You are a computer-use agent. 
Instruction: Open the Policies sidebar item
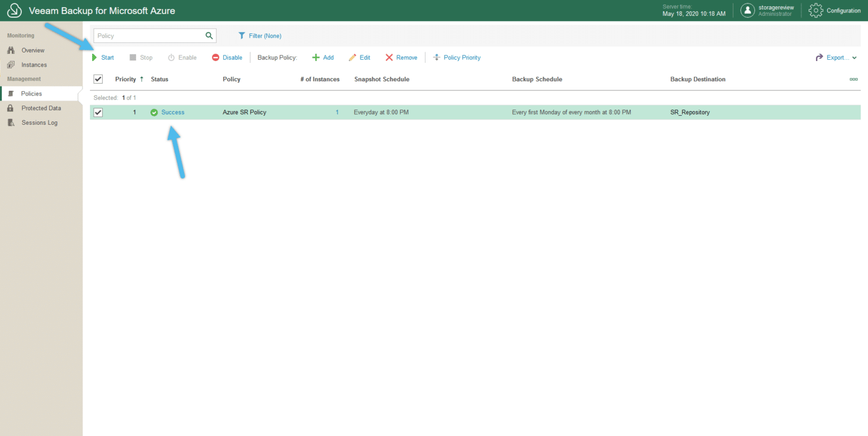coord(41,94)
